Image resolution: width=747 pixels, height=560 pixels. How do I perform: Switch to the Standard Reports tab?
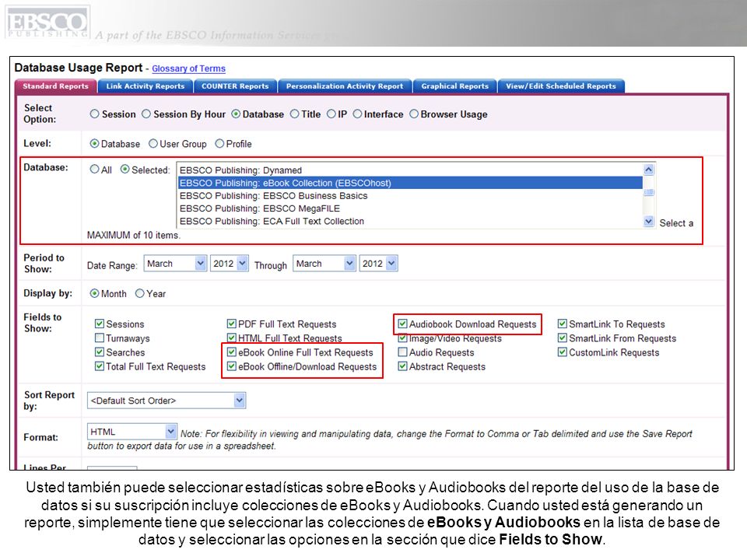[x=56, y=86]
